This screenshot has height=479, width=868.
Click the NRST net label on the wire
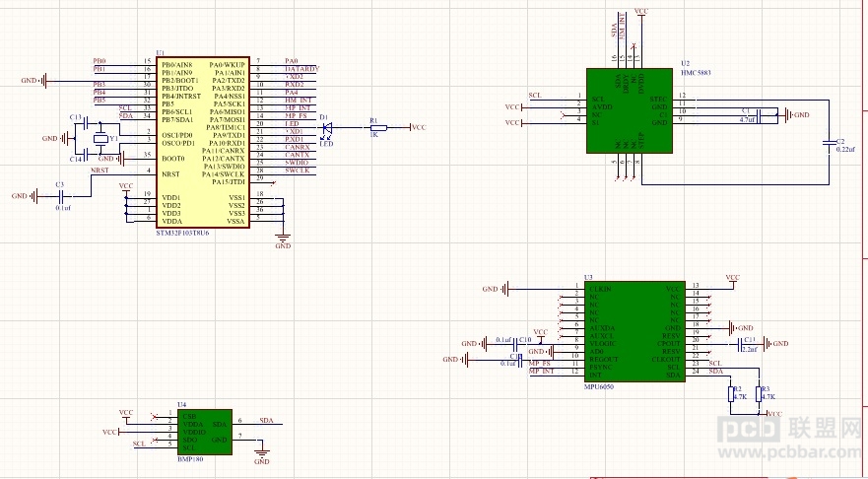click(100, 171)
